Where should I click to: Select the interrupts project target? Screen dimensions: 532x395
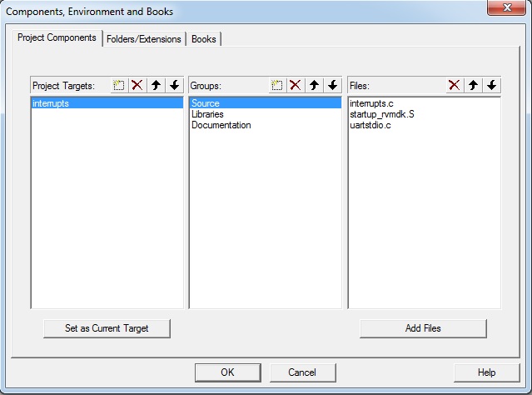[107, 103]
